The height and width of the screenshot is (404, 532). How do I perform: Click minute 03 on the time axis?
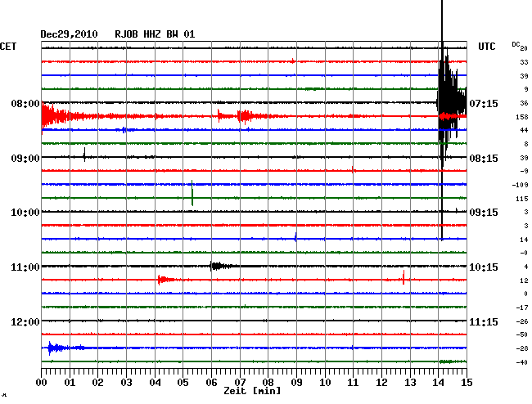coord(126,383)
